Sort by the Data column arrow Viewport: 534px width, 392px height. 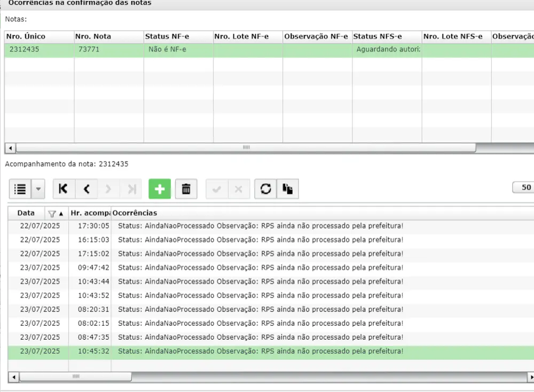pyautogui.click(x=61, y=214)
